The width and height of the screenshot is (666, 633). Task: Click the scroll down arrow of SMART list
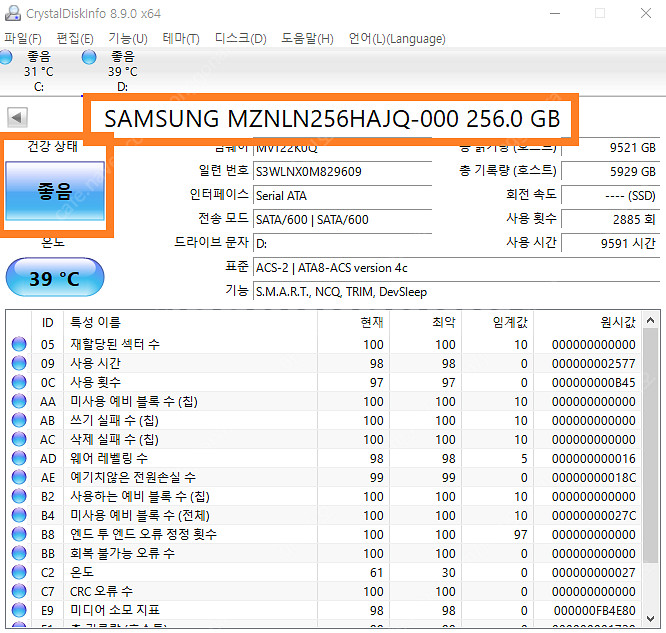point(650,619)
